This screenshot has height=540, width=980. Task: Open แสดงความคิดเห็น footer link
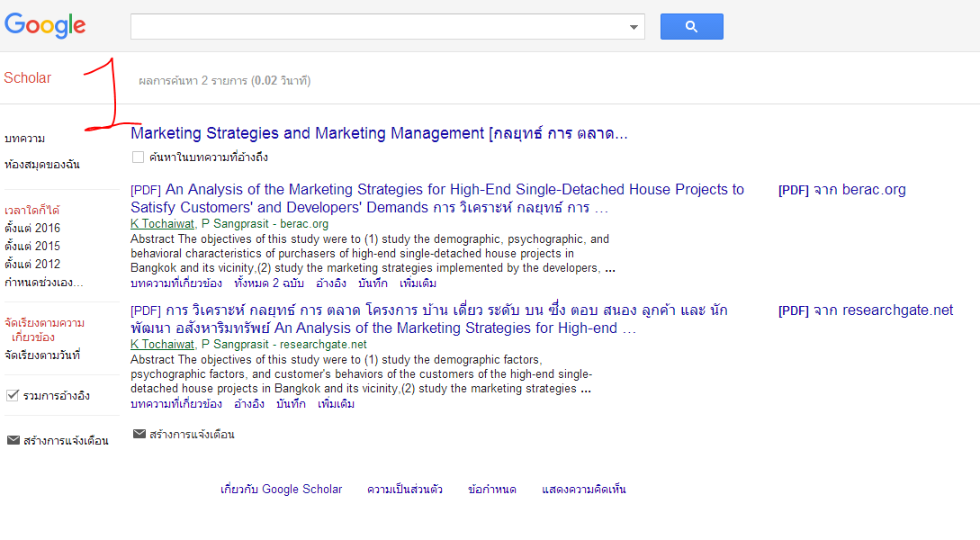tap(584, 490)
